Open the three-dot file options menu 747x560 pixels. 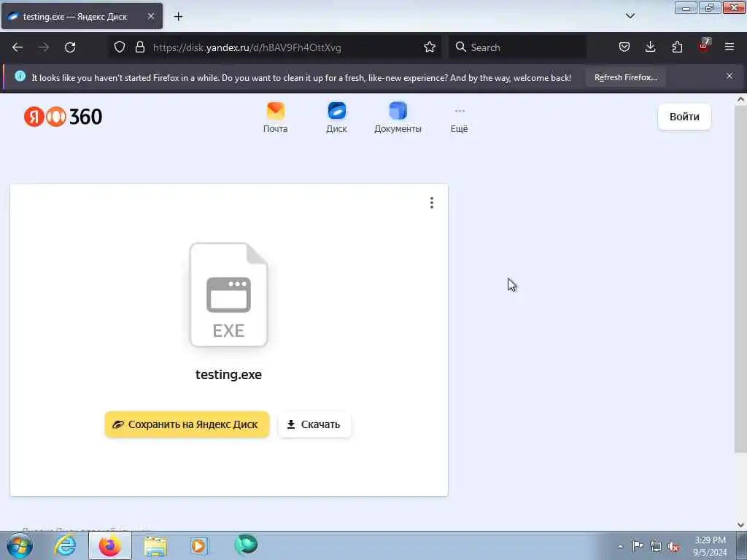(432, 203)
